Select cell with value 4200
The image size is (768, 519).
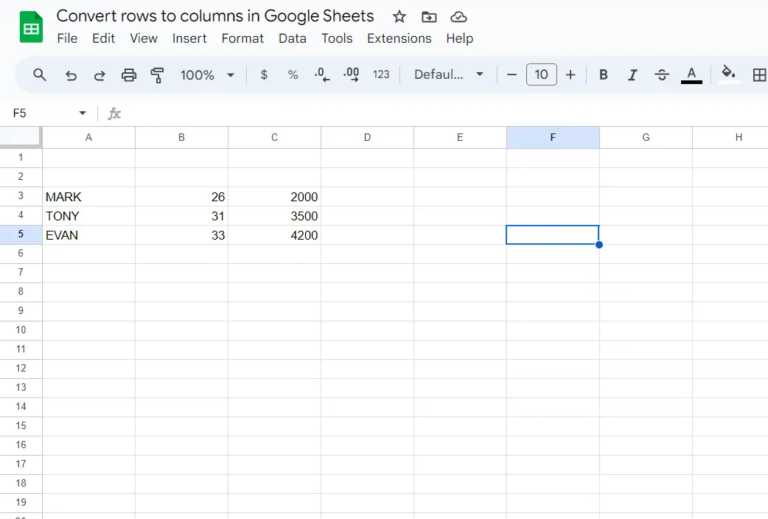[275, 235]
